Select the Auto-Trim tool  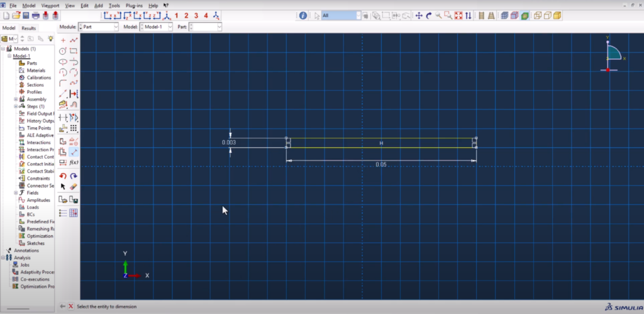63,118
